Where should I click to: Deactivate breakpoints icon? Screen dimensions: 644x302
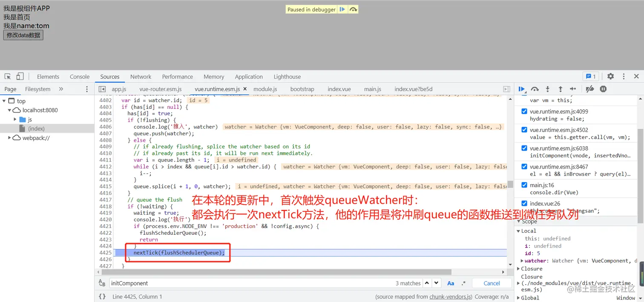(590, 89)
